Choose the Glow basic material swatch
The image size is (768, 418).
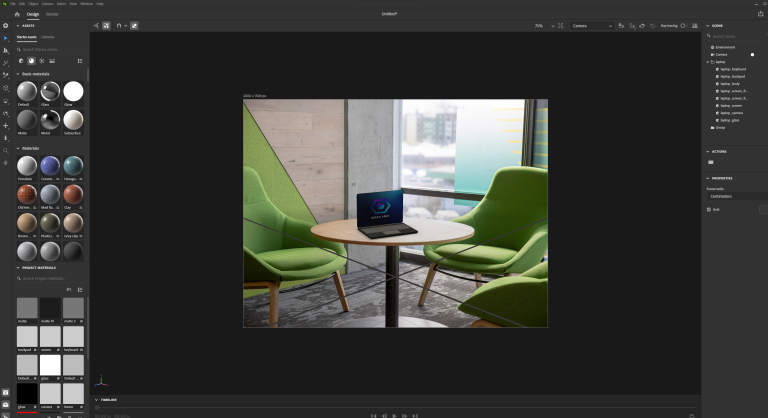point(73,92)
